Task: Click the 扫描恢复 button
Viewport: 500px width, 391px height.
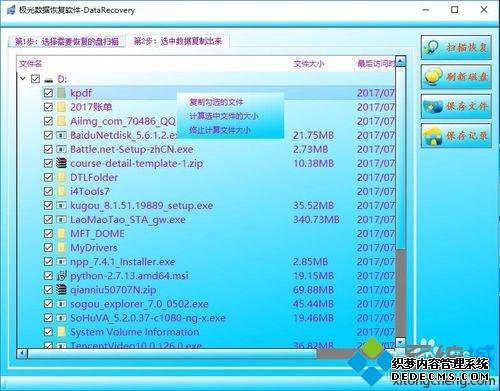Action: click(456, 47)
